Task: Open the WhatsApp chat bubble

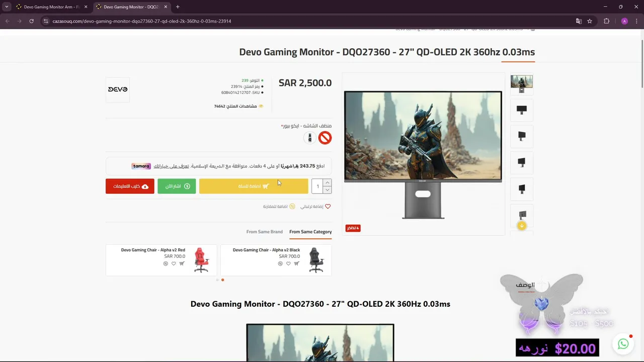Action: (x=623, y=344)
